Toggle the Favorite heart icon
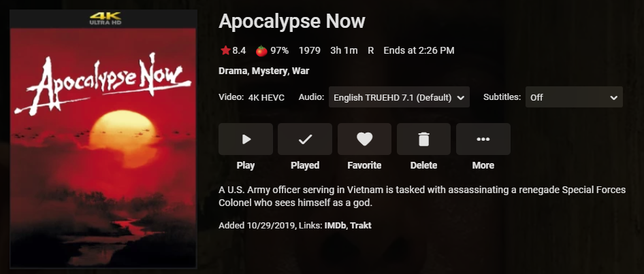This screenshot has width=644, height=274. (x=364, y=139)
